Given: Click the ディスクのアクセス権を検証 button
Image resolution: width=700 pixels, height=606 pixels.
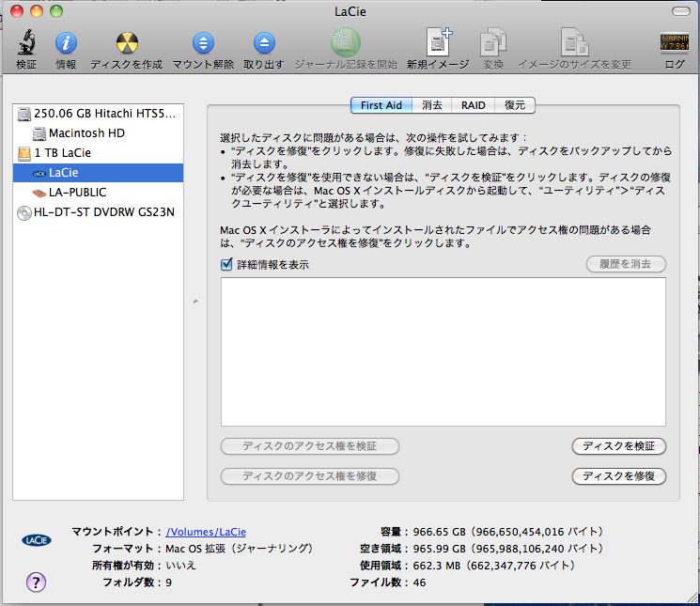Looking at the screenshot, I should click(x=310, y=445).
